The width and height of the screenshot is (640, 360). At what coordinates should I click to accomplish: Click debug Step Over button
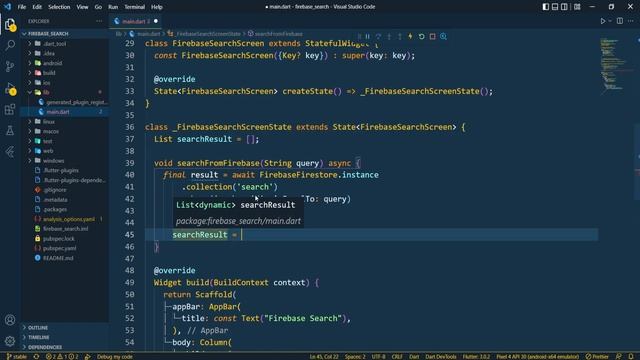pos(378,36)
